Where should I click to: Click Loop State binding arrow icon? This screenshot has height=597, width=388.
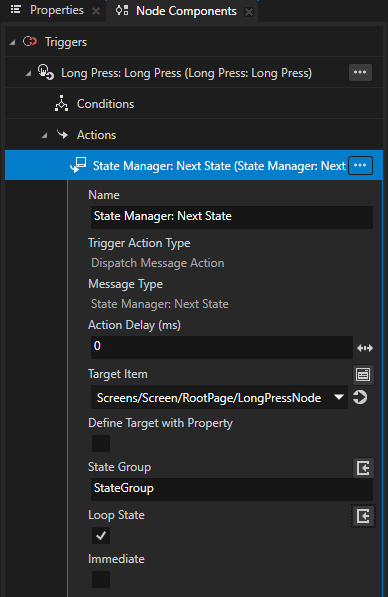pyautogui.click(x=363, y=516)
